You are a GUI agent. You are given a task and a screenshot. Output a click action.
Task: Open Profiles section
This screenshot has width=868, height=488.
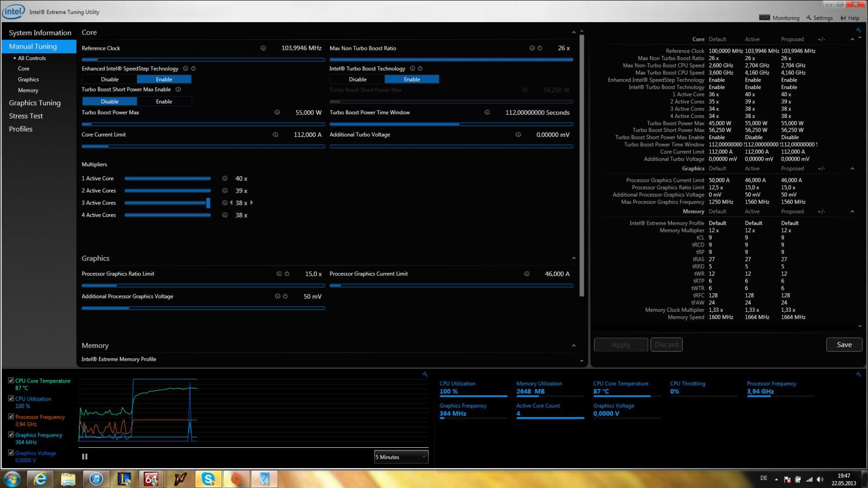click(x=21, y=129)
